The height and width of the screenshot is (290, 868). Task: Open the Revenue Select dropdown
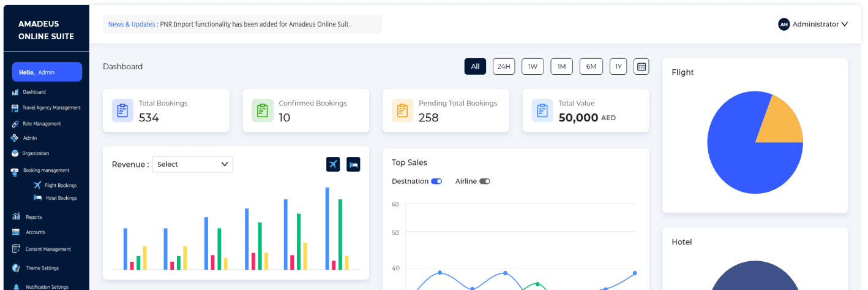pyautogui.click(x=192, y=164)
